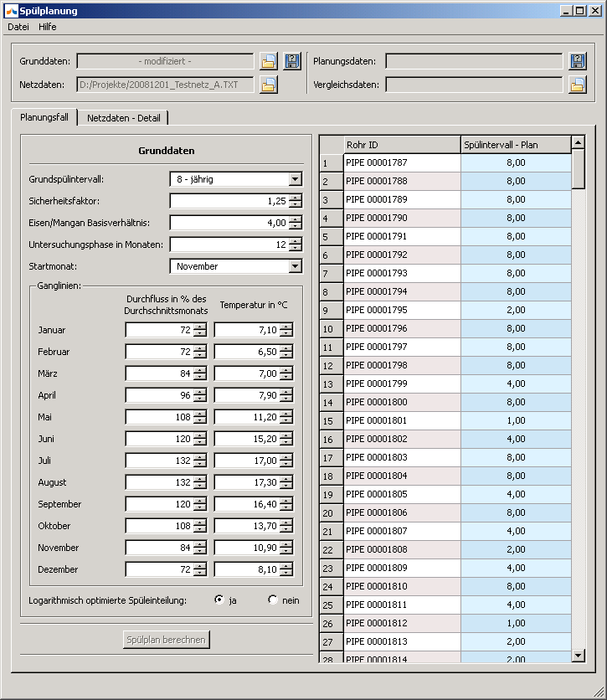Select row PIPE 00001787
This screenshot has width=607, height=700.
(x=402, y=163)
